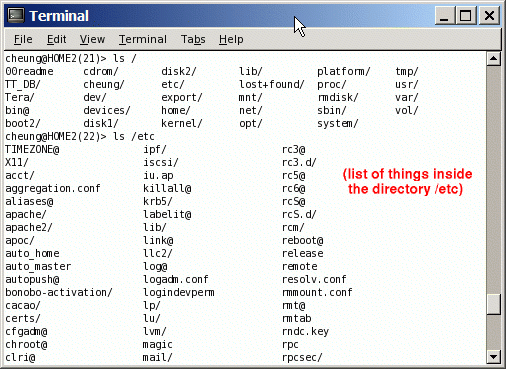Viewport: 506px width, 369px height.
Task: Click the 'cheung/' directory entry
Action: click(x=104, y=84)
